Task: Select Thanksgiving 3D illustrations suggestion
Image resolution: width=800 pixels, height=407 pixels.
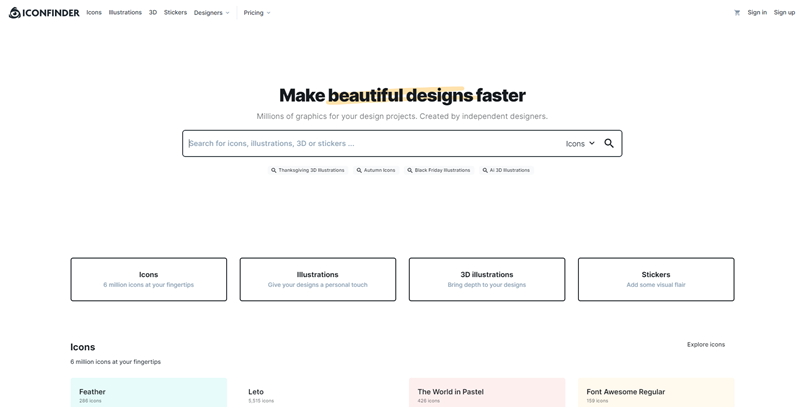Action: click(x=308, y=170)
